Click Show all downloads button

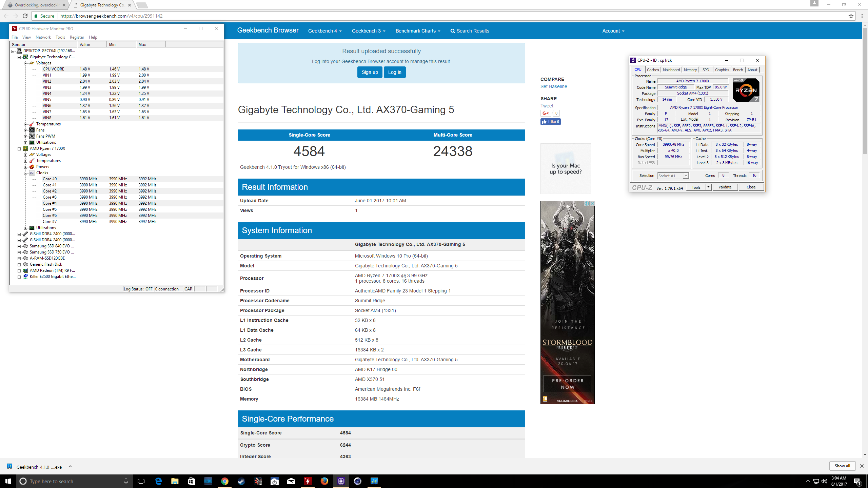coord(842,466)
